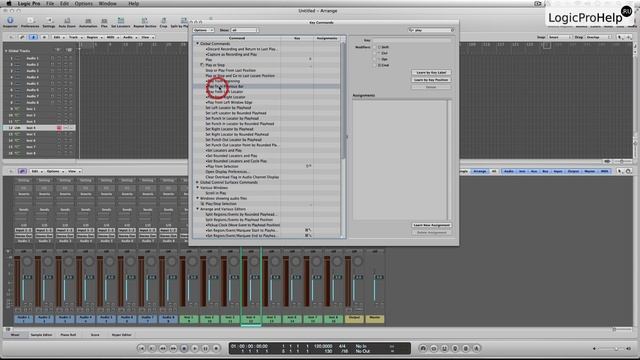
Task: Collapse Windows showing audio files group
Action: click(x=198, y=198)
